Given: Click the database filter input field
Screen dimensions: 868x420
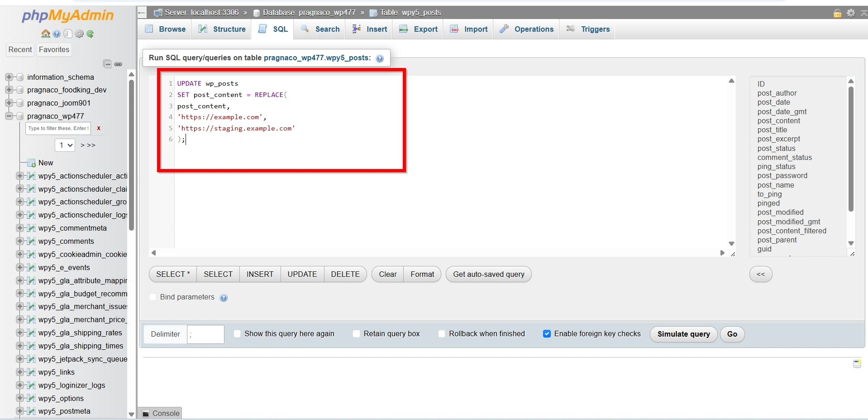Looking at the screenshot, I should coord(58,129).
